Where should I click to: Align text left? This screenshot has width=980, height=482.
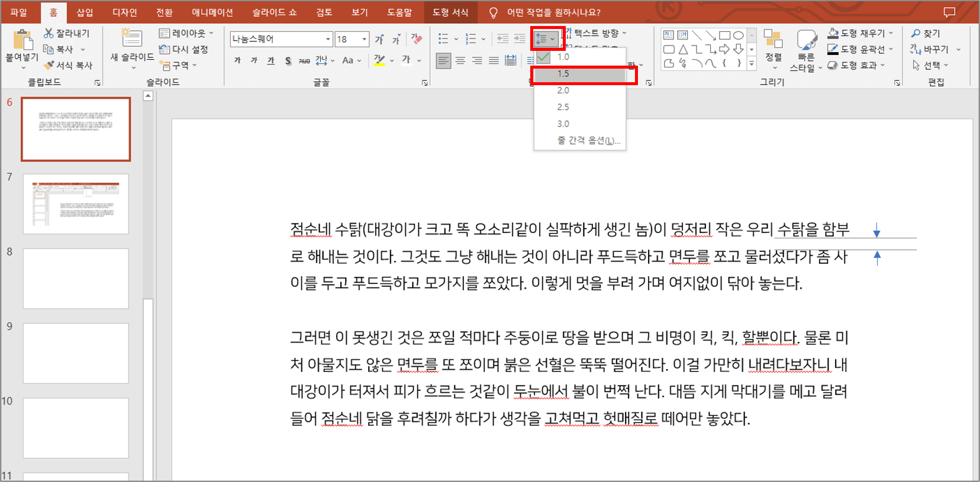pyautogui.click(x=443, y=60)
